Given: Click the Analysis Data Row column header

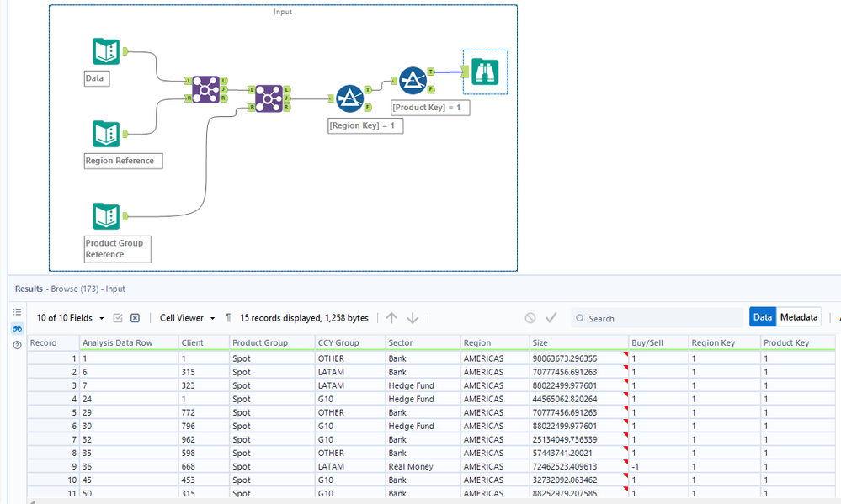Looking at the screenshot, I should coord(129,342).
